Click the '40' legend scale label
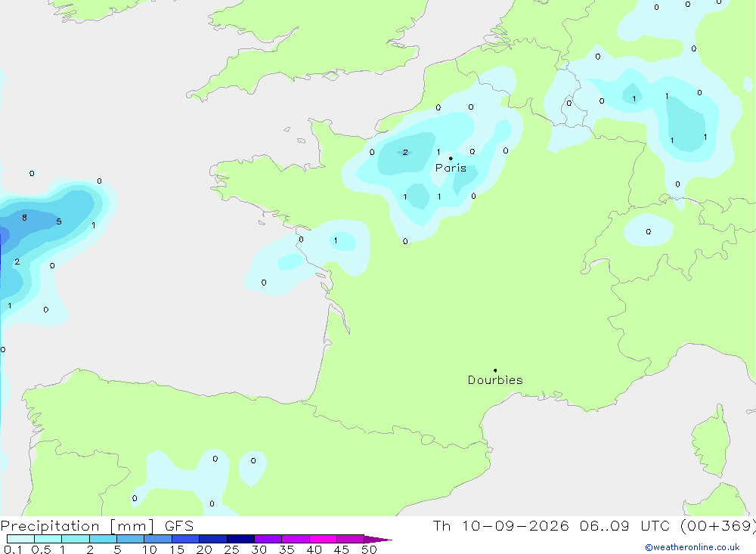The image size is (756, 554). 314,549
